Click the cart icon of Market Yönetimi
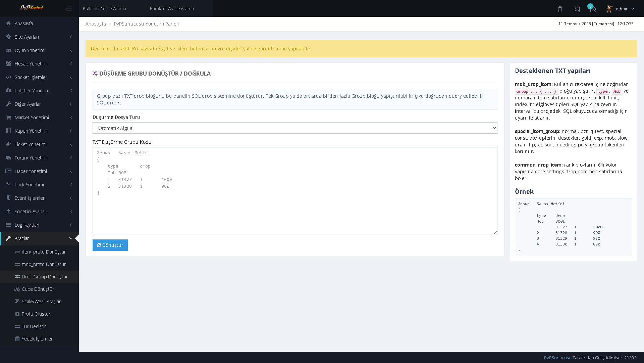Viewport: 644px width, 363px height. (9, 118)
